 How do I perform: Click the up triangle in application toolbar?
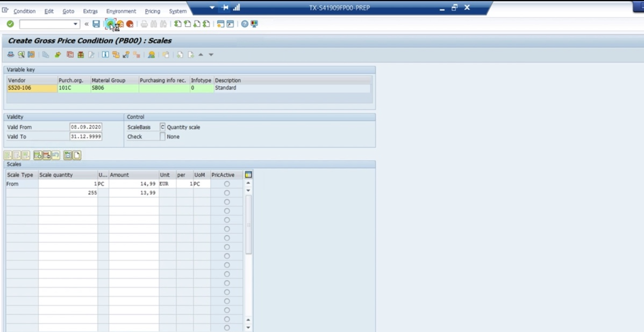(x=201, y=55)
